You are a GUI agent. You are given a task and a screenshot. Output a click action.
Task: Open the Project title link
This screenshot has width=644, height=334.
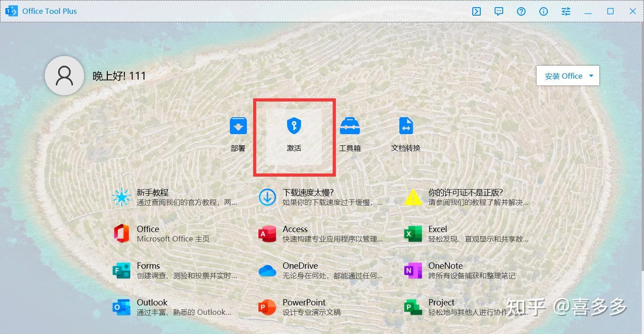click(x=441, y=302)
